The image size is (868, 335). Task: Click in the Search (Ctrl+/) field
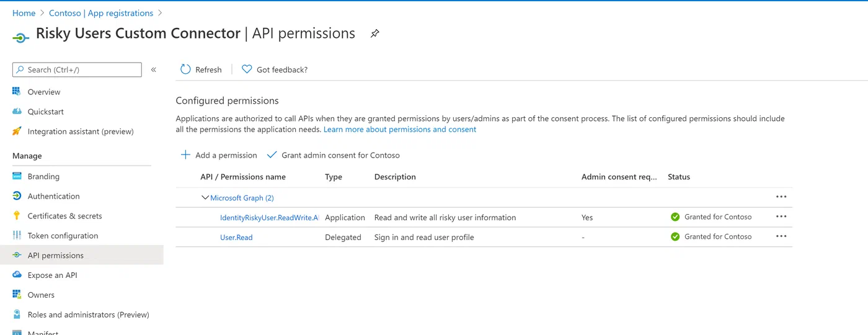point(77,69)
